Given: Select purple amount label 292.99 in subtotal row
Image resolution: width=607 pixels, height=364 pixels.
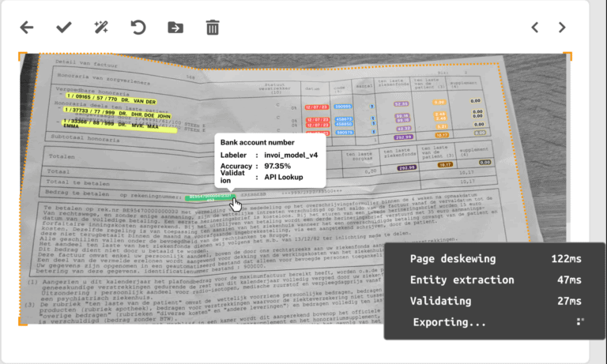Looking at the screenshot, I should (403, 137).
